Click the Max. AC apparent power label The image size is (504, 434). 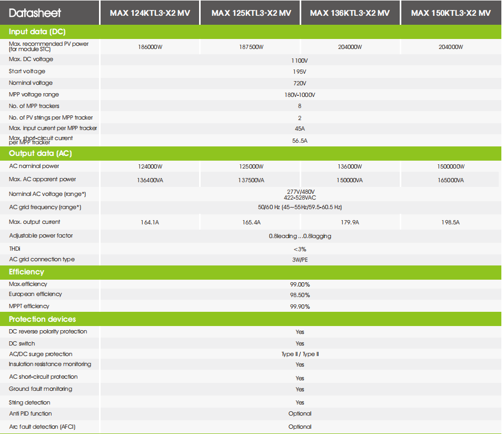[43, 180]
